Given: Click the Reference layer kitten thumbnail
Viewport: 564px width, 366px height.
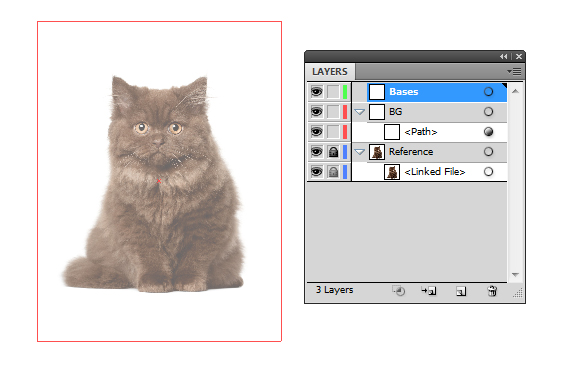Looking at the screenshot, I should [x=377, y=152].
